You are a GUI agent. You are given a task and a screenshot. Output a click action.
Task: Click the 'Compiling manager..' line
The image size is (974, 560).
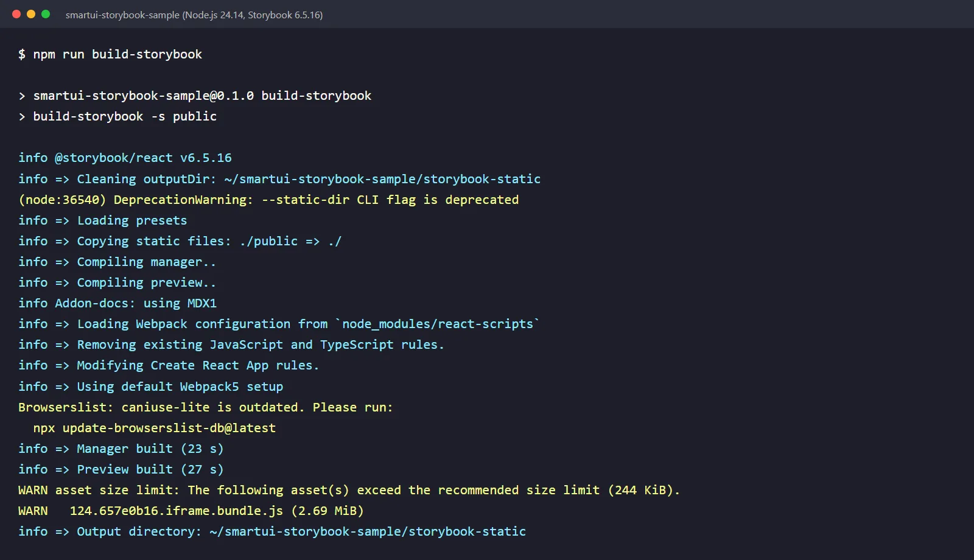click(117, 262)
